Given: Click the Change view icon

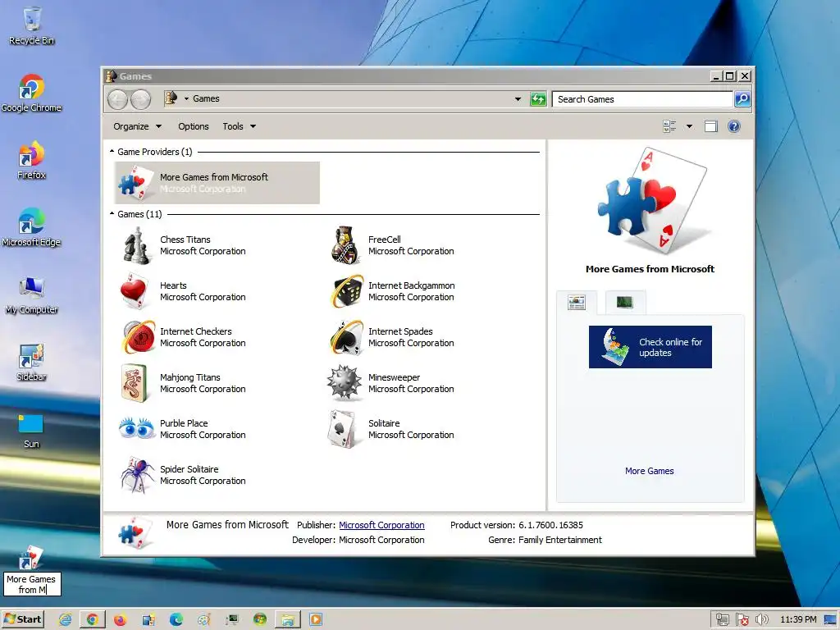Looking at the screenshot, I should (x=669, y=126).
